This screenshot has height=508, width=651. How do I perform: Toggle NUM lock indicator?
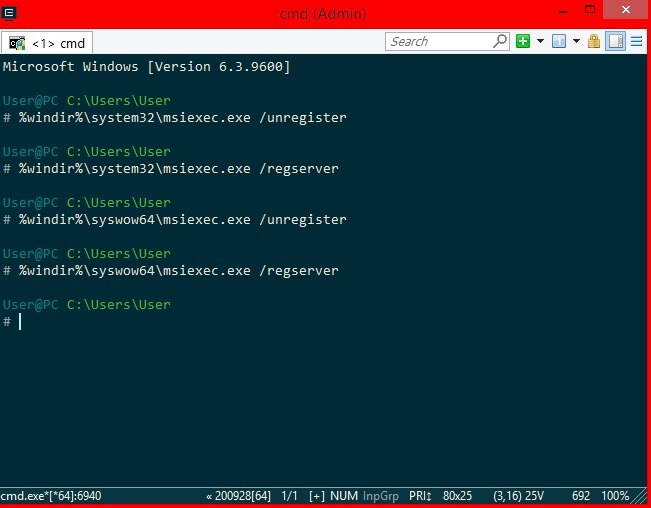click(x=344, y=496)
